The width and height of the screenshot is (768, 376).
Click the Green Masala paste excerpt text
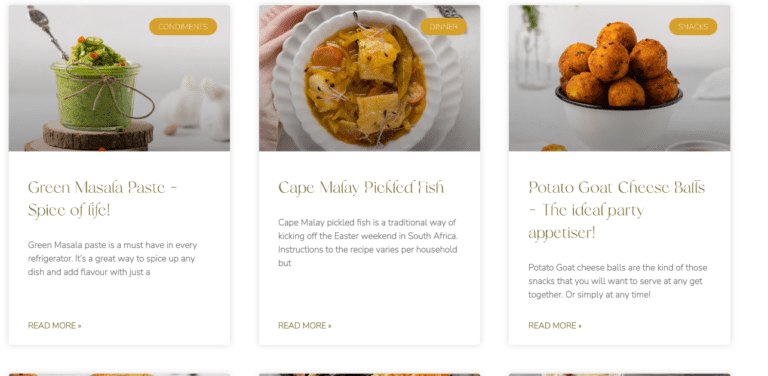(112, 258)
